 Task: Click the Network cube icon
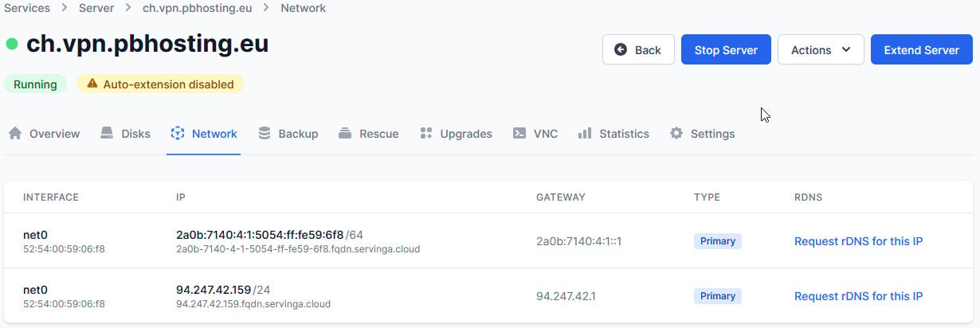[178, 134]
